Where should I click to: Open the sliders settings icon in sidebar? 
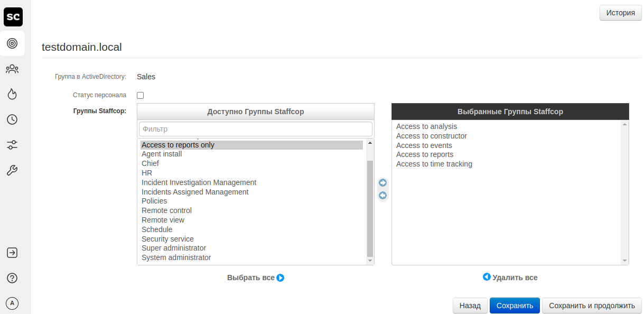13,145
